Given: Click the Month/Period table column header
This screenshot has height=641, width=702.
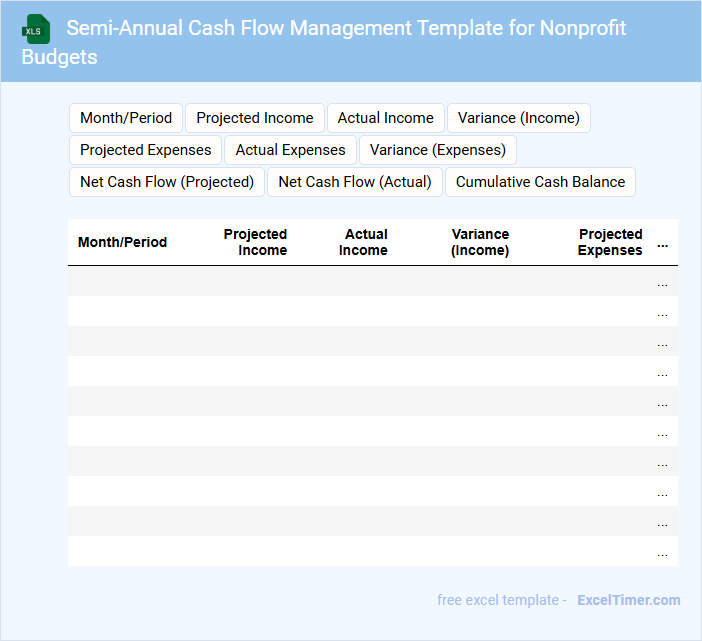Looking at the screenshot, I should tap(122, 242).
